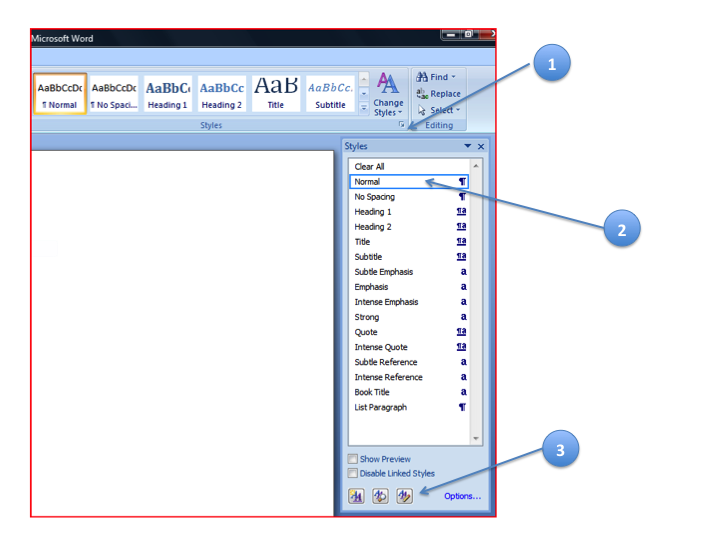Click the New Style icon button
Screen dimensions: 720x540
(x=356, y=496)
